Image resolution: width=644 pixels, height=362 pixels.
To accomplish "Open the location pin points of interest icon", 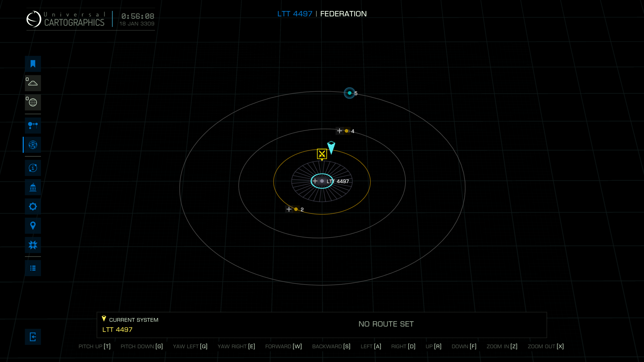I will click(33, 226).
